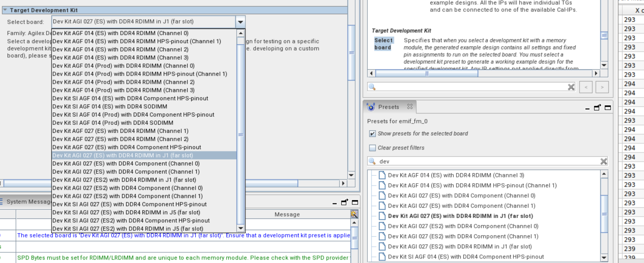
Task: Collapse the Target Development Kit section
Action: click(5, 10)
